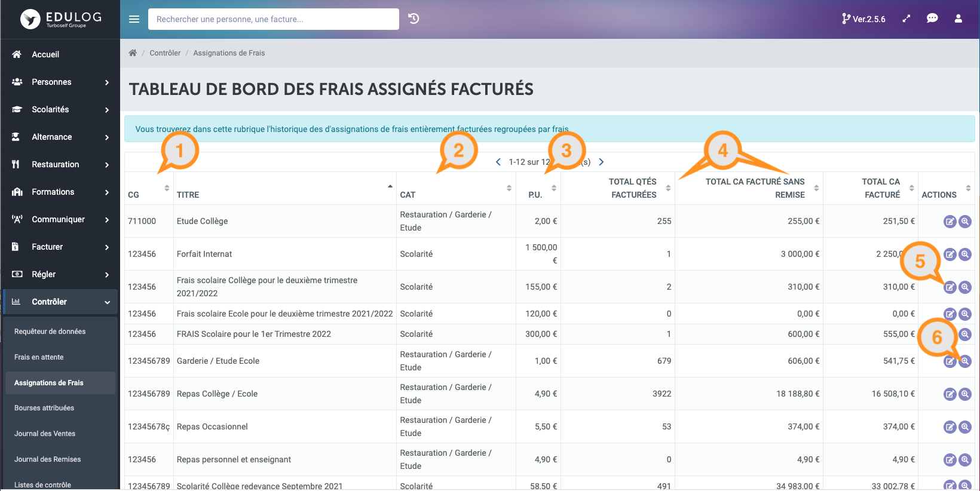Expand the Scolarités menu
The width and height of the screenshot is (980, 491).
60,109
